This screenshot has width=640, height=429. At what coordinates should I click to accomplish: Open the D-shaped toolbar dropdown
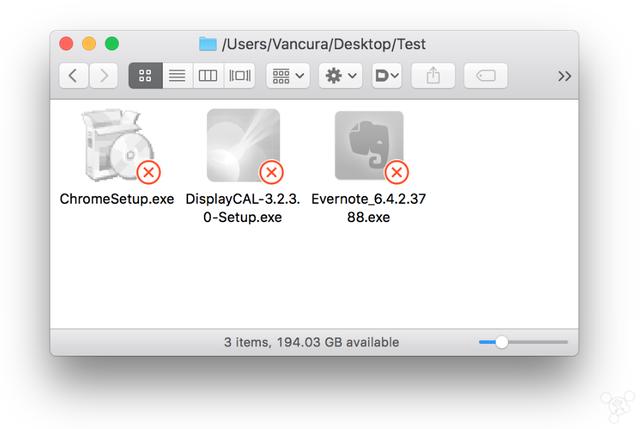(x=387, y=76)
